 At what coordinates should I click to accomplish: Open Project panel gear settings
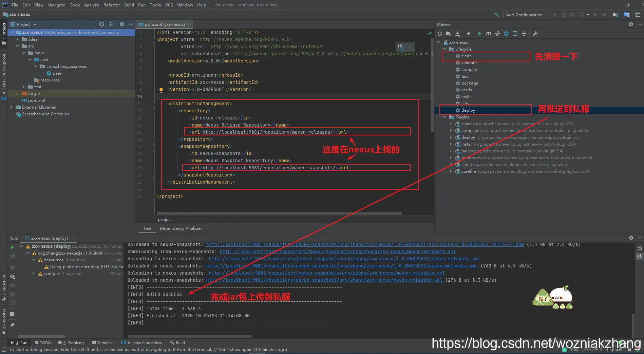(122, 24)
